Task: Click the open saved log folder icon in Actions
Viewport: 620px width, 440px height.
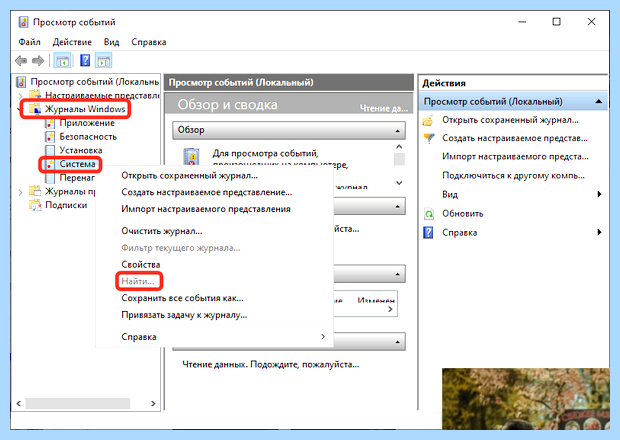Action: coord(428,120)
